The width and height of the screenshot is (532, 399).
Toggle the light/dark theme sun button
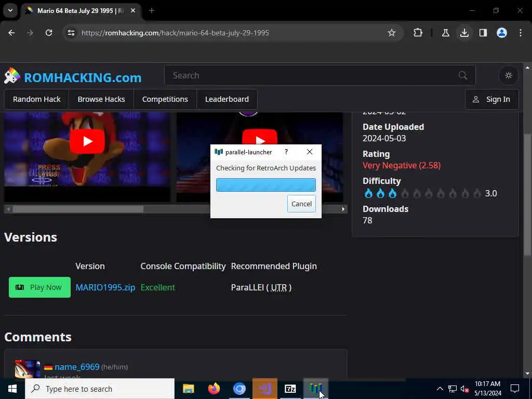click(x=508, y=75)
